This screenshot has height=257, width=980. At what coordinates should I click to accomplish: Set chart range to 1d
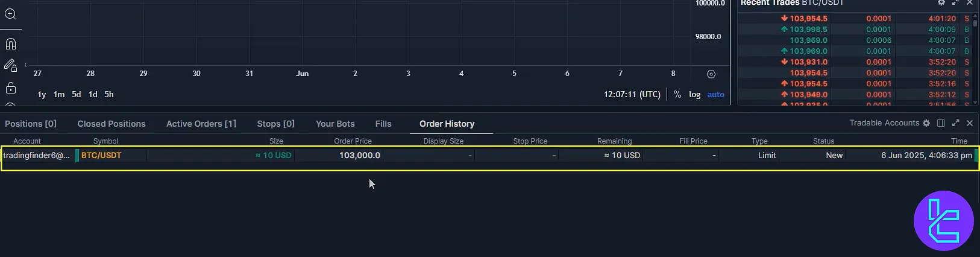click(x=93, y=94)
